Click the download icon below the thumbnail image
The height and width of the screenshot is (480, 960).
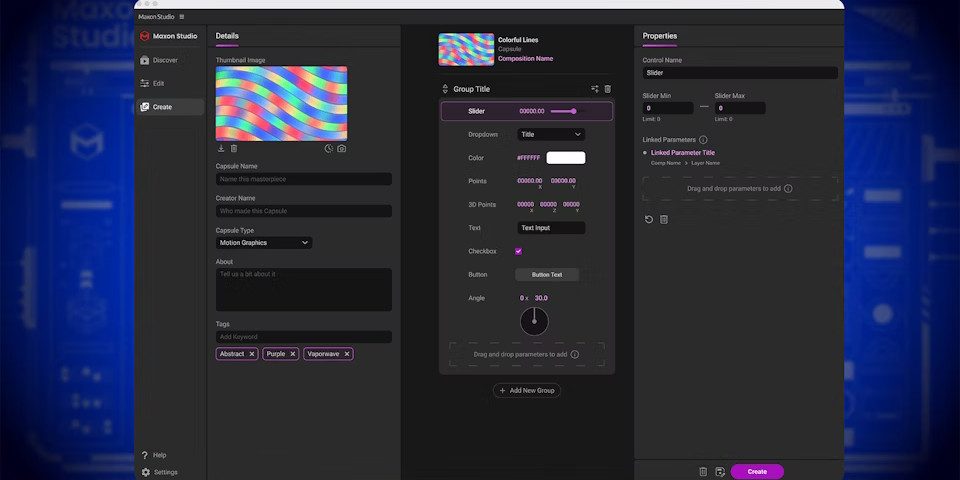221,149
